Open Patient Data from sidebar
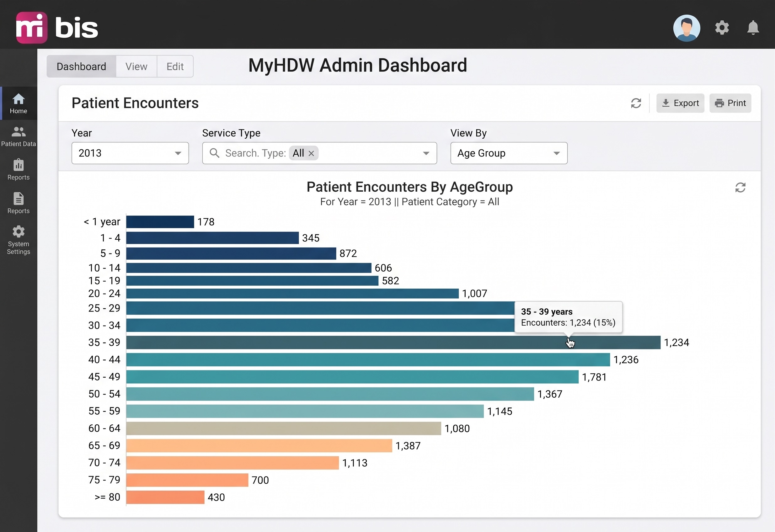The image size is (775, 532). pos(18,137)
